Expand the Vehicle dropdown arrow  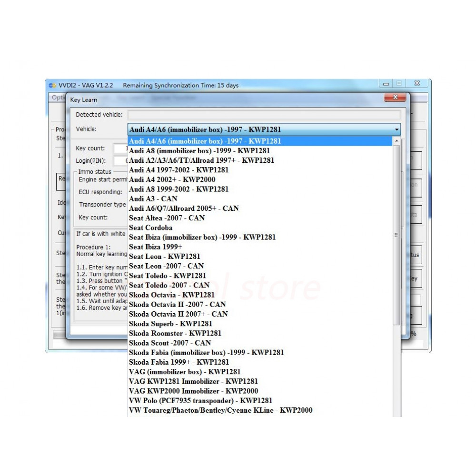[397, 129]
